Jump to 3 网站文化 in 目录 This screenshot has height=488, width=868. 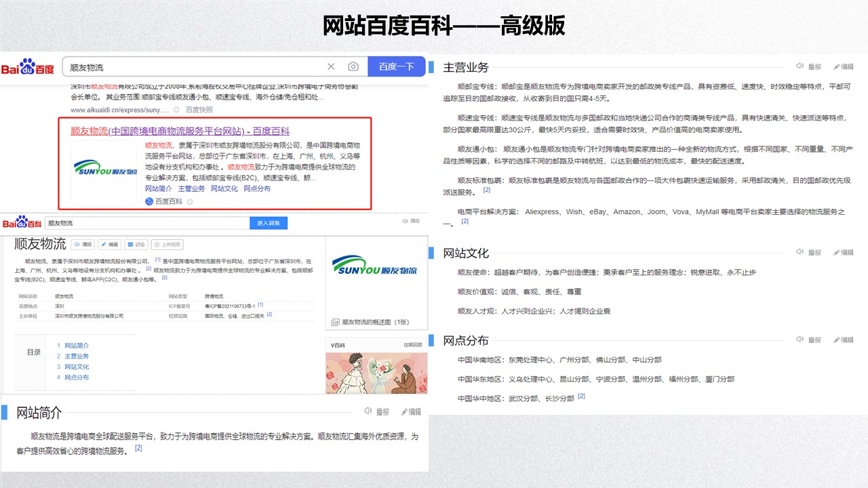pos(73,367)
